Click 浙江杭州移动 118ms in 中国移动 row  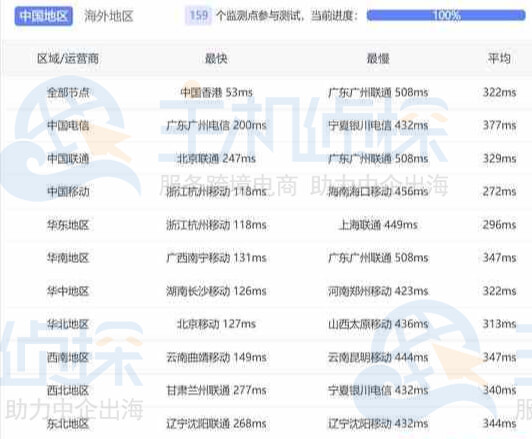pos(216,192)
